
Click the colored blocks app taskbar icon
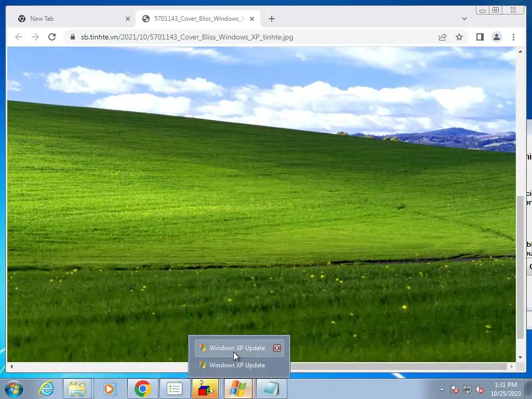(x=206, y=389)
